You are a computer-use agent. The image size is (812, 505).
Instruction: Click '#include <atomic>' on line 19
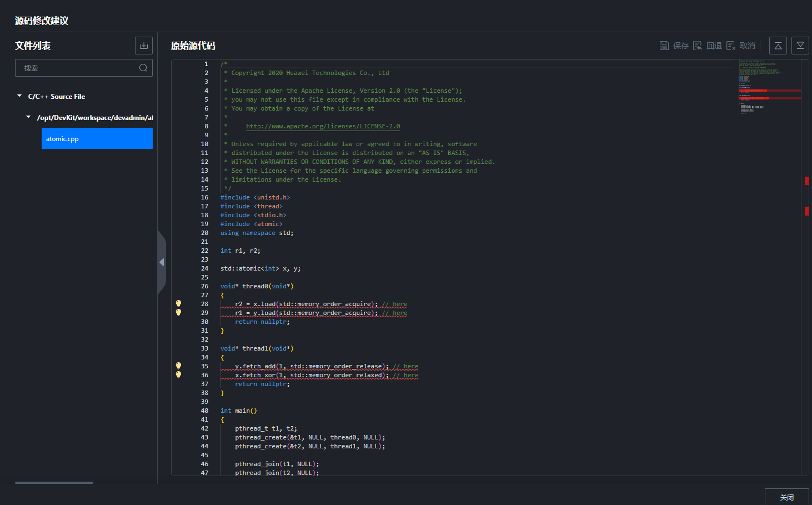251,224
